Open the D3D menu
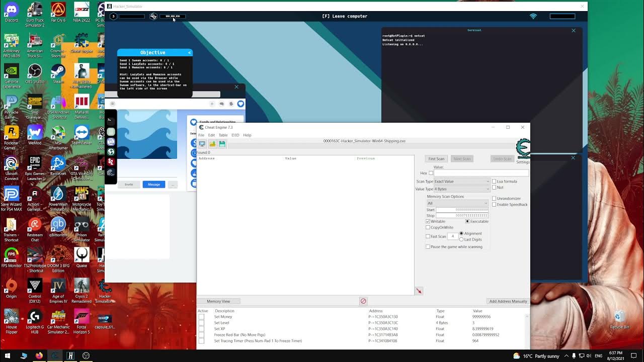This screenshot has height=362, width=644. (x=235, y=135)
